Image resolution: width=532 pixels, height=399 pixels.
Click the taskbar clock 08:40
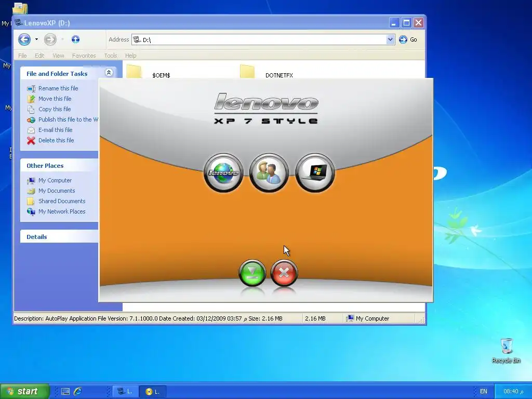click(x=513, y=391)
